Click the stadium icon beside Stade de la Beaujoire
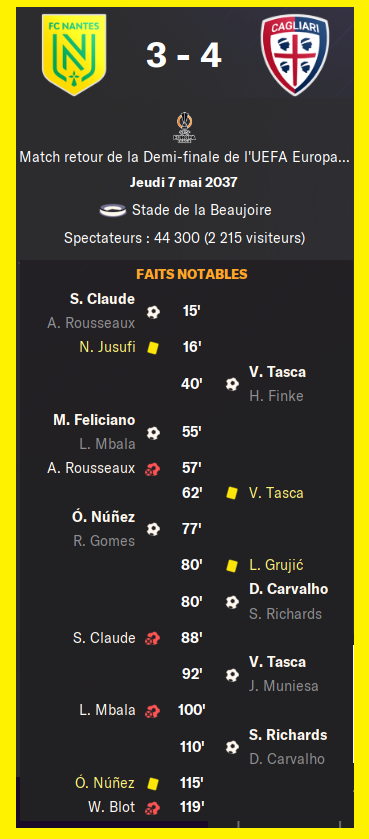 pyautogui.click(x=113, y=210)
